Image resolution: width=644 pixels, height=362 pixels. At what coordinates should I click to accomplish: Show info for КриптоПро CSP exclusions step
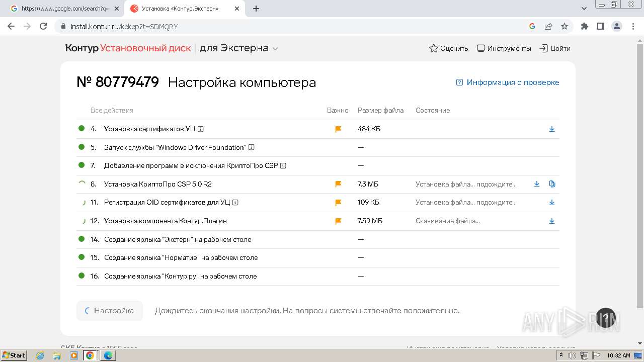tap(283, 165)
